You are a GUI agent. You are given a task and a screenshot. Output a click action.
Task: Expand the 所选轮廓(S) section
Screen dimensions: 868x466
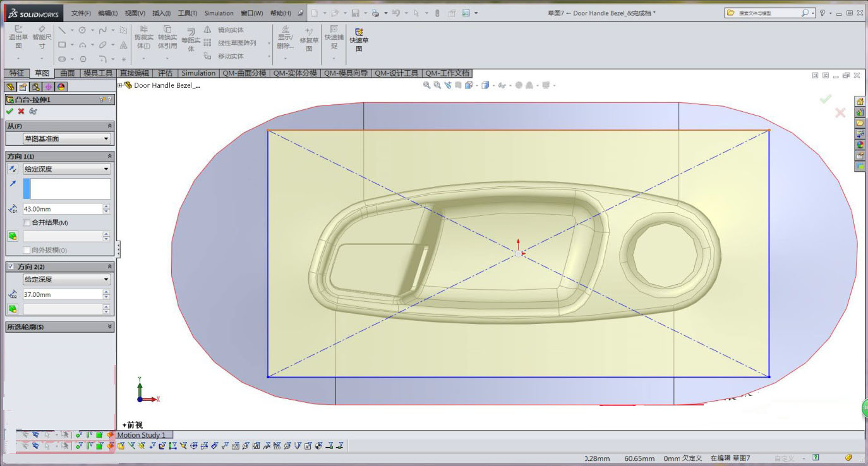pyautogui.click(x=110, y=327)
